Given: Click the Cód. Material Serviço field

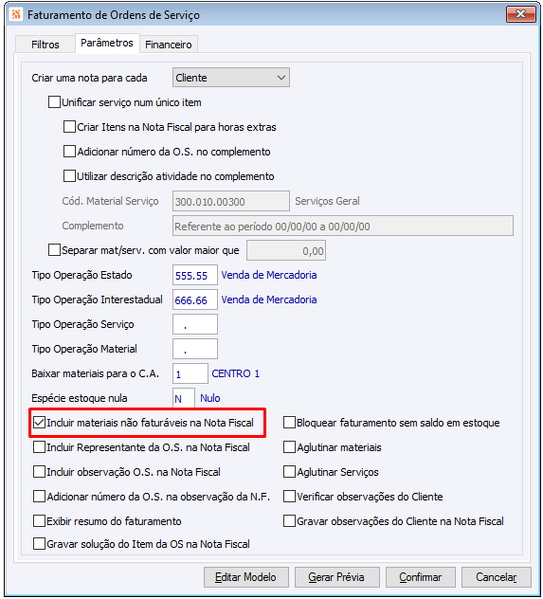Looking at the screenshot, I should click(231, 201).
